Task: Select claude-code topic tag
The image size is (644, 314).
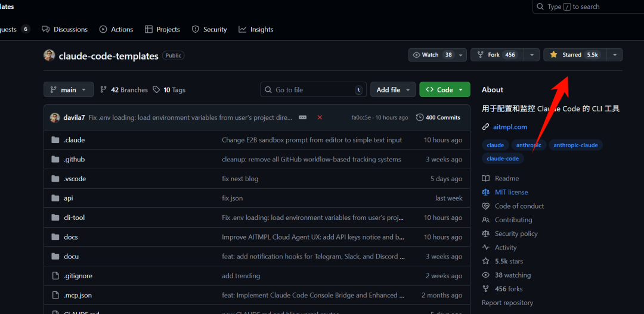Action: (x=503, y=158)
